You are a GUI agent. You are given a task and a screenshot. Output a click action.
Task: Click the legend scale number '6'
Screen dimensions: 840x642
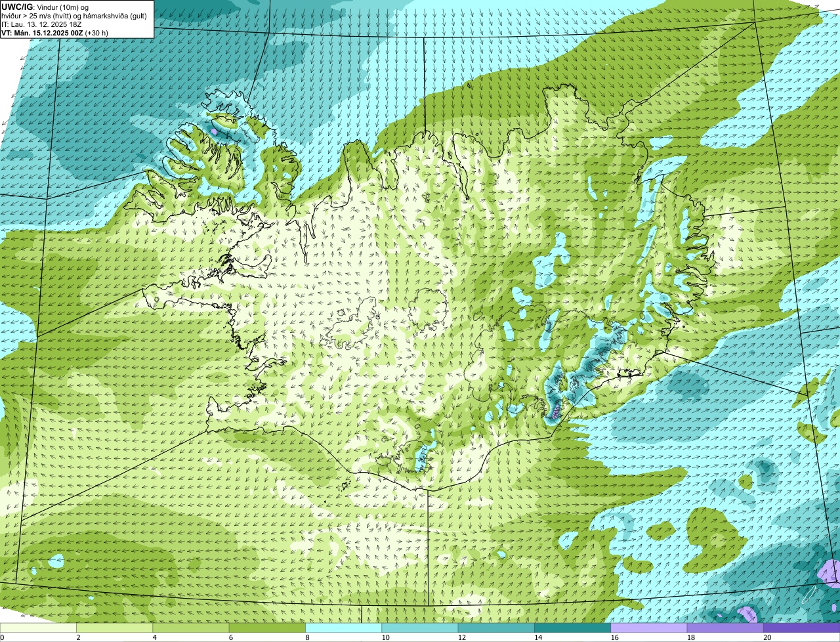pyautogui.click(x=232, y=637)
